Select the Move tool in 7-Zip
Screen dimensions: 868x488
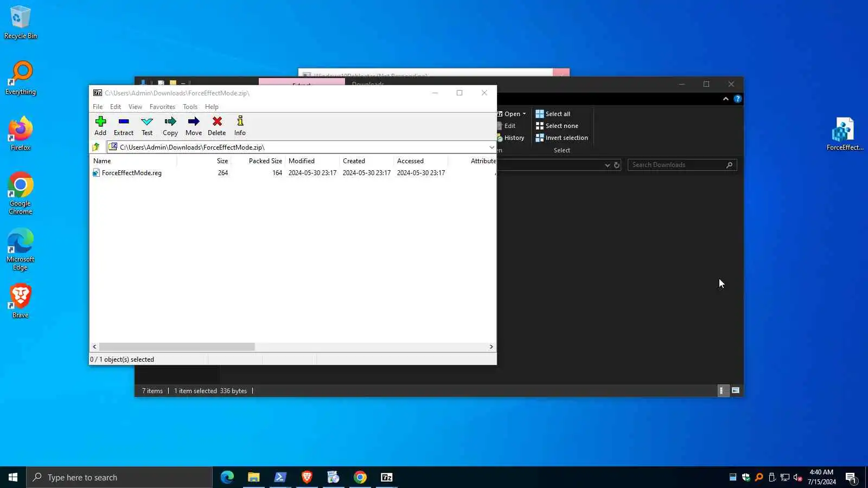click(194, 126)
